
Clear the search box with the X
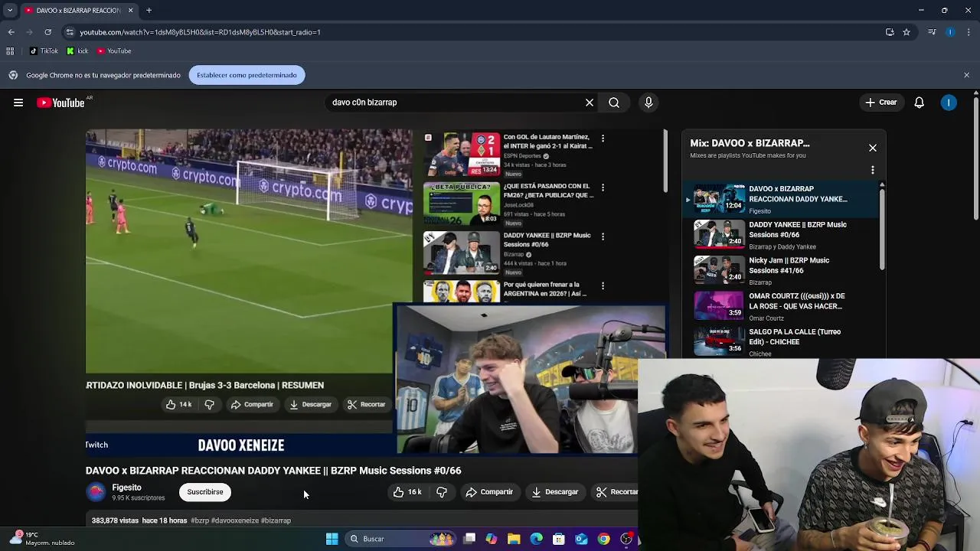pyautogui.click(x=590, y=103)
